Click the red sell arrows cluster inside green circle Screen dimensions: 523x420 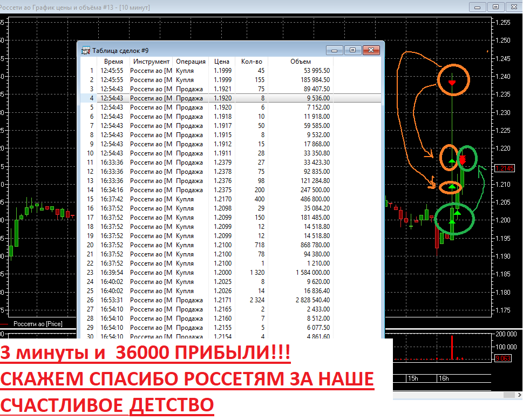(x=463, y=159)
